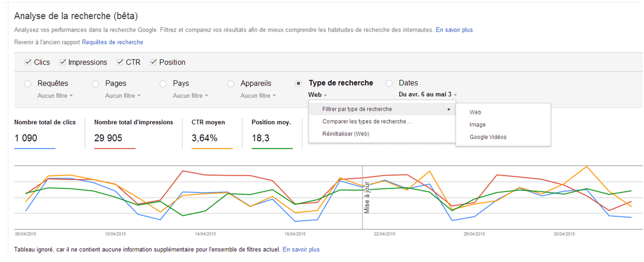Viewport: 644px width, 262px height.
Task: Toggle the Impressions checkbox
Action: tap(63, 62)
